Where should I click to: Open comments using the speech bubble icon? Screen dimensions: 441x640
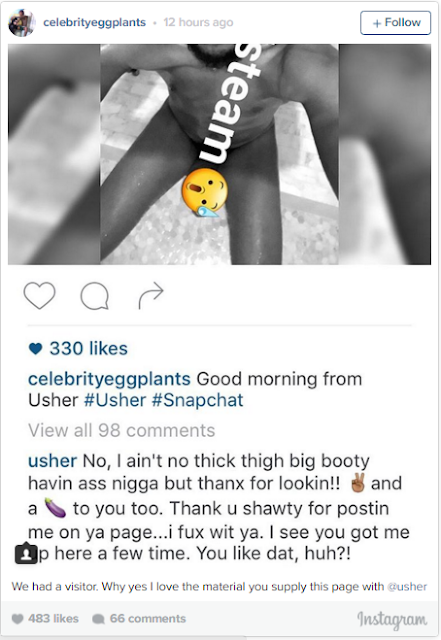click(x=95, y=296)
